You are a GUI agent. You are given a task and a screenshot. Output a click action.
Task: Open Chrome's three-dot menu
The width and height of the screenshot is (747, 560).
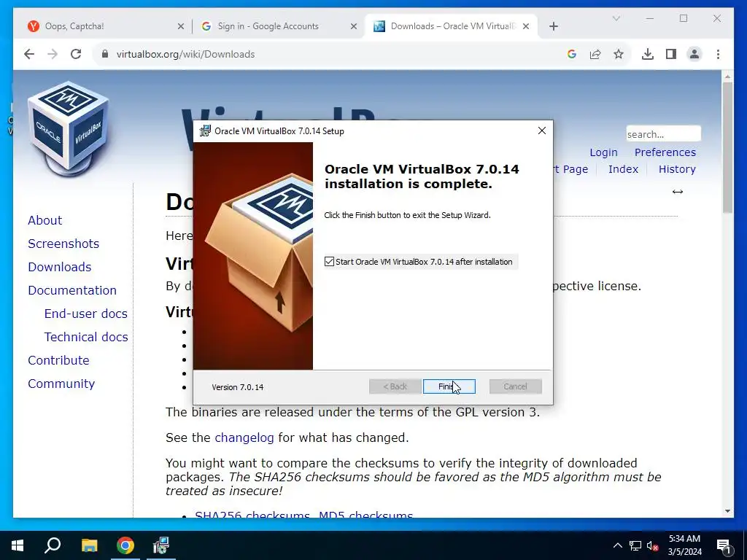point(718,54)
